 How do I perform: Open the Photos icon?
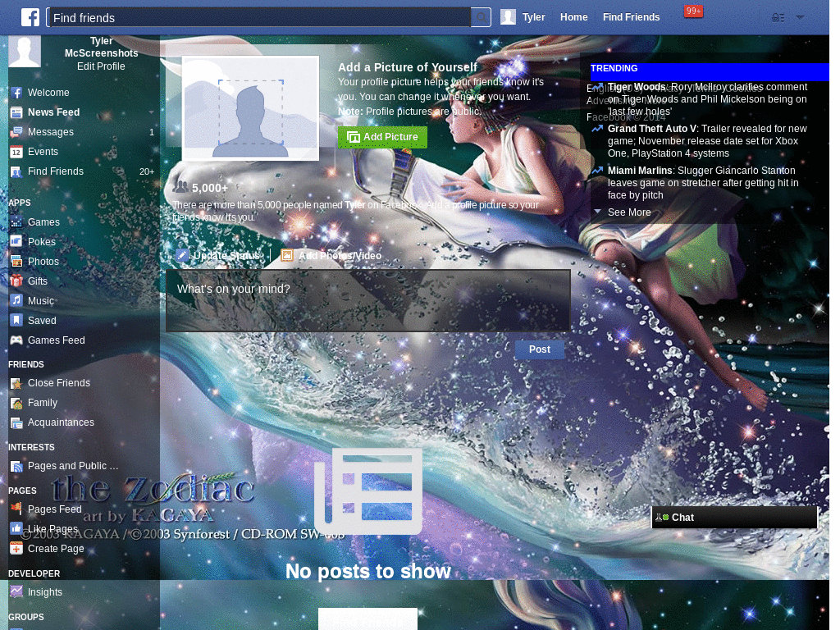click(x=16, y=262)
